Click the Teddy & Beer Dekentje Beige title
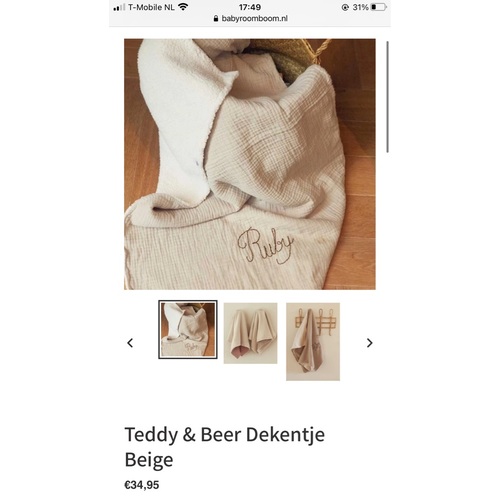Screen dimensions: 500x500 point(225,447)
